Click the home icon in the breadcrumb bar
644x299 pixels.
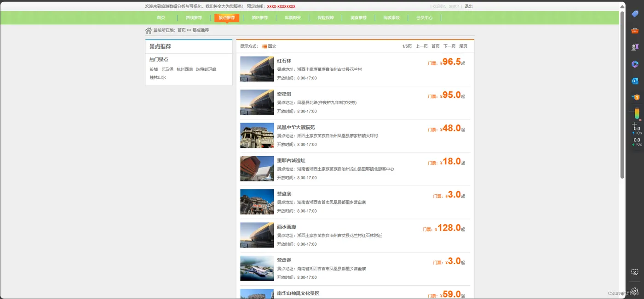click(149, 30)
